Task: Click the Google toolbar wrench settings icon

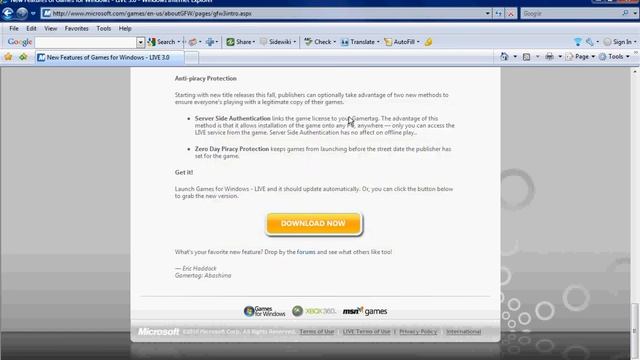Action: point(589,42)
